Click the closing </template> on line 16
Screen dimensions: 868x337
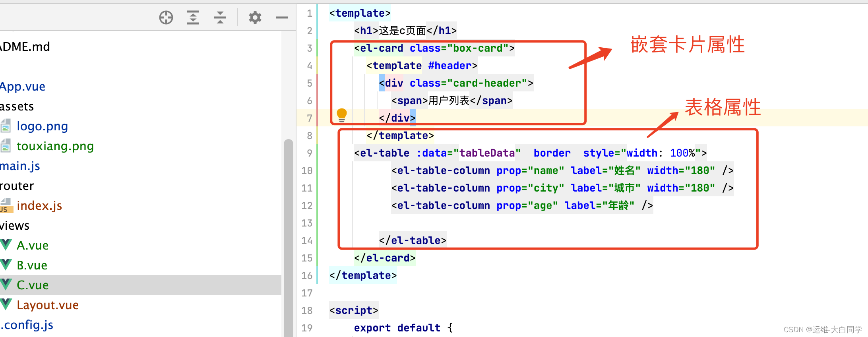(x=363, y=275)
